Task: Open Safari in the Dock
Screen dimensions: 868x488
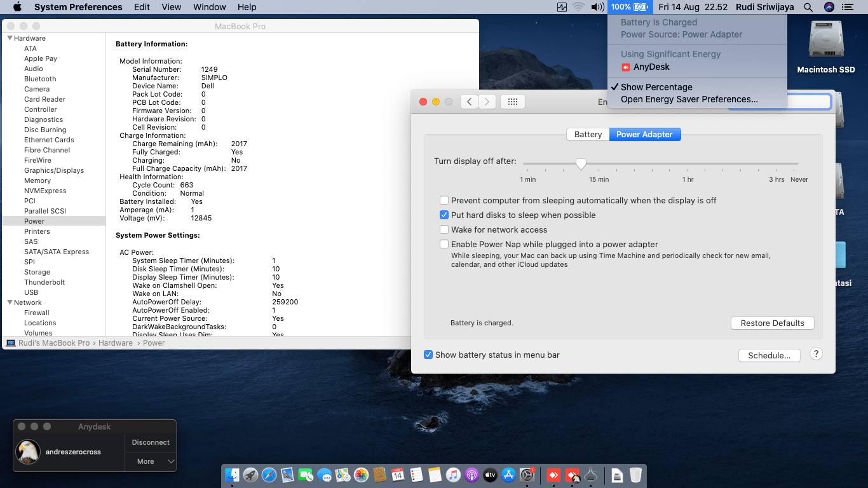Action: pos(269,475)
